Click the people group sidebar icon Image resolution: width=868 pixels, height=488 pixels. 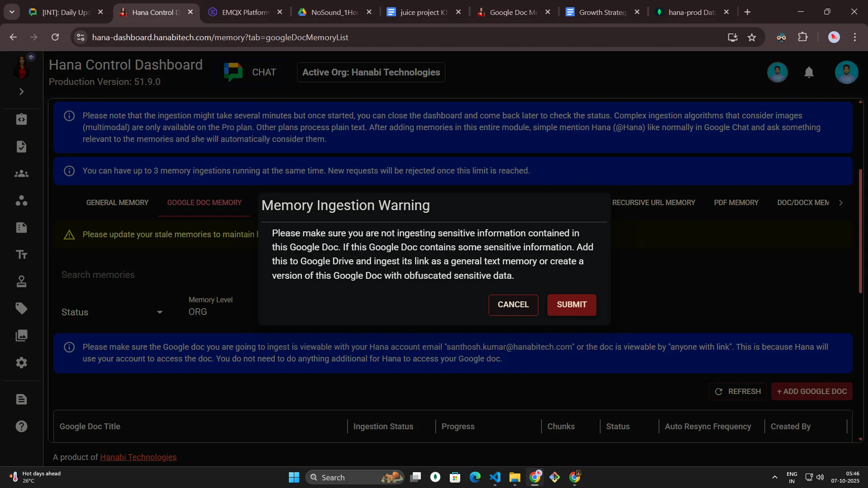click(21, 174)
